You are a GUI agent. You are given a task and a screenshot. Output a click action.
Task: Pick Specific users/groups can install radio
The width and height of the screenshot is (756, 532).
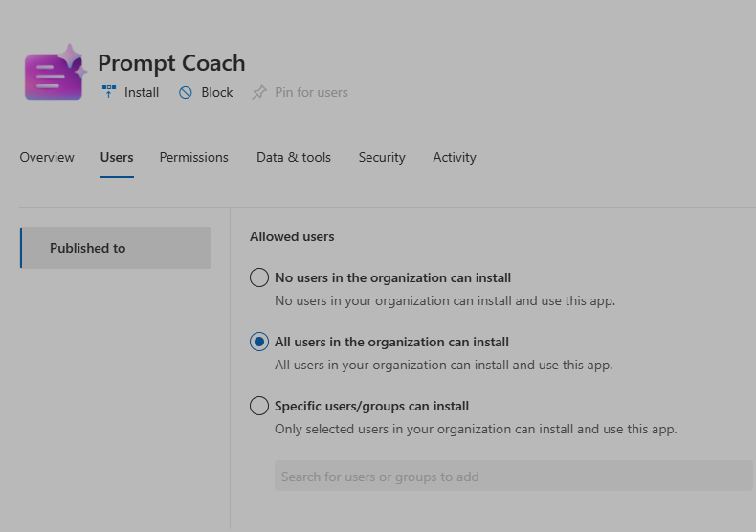(259, 406)
